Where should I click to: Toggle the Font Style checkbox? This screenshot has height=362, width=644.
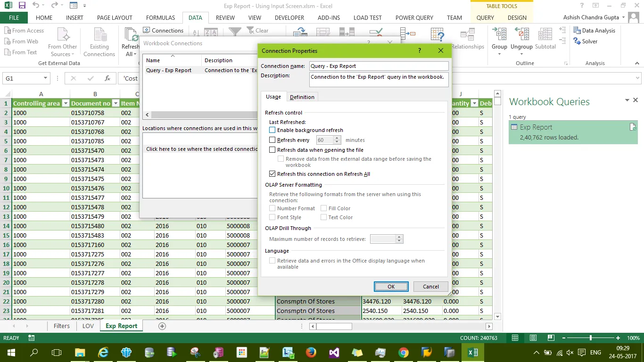click(x=272, y=217)
